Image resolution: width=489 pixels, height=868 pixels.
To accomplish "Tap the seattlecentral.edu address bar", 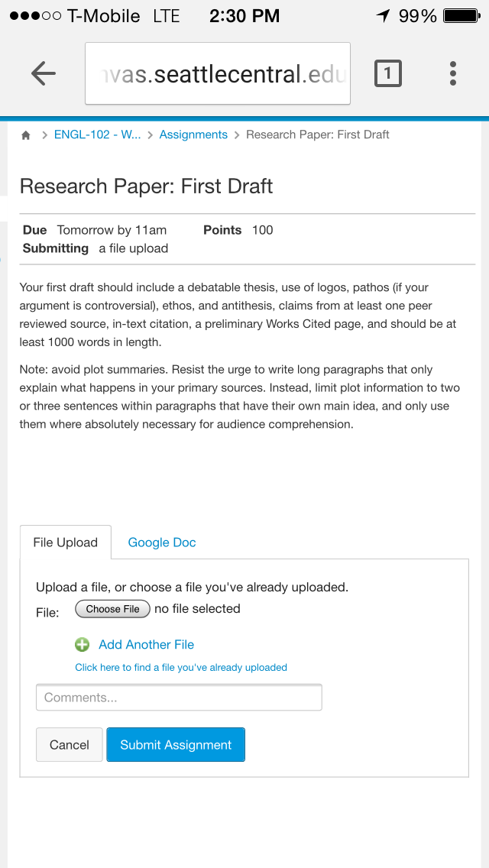I will pos(218,73).
